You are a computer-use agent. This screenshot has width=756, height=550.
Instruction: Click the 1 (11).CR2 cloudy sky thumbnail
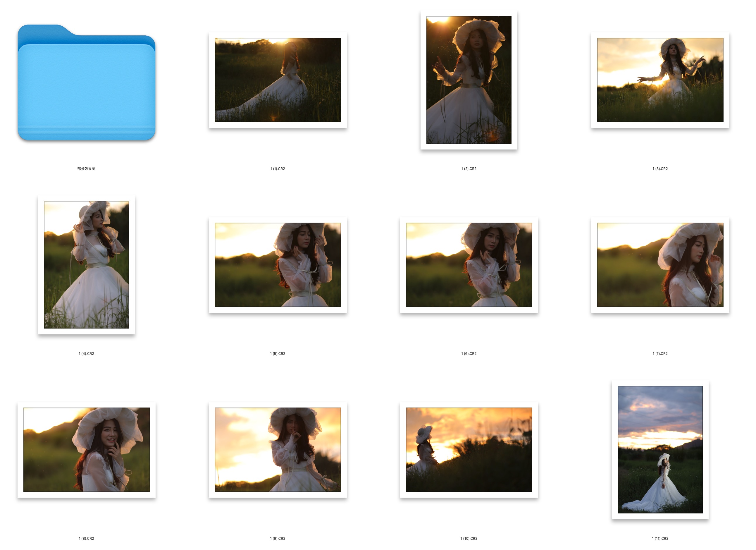point(660,449)
